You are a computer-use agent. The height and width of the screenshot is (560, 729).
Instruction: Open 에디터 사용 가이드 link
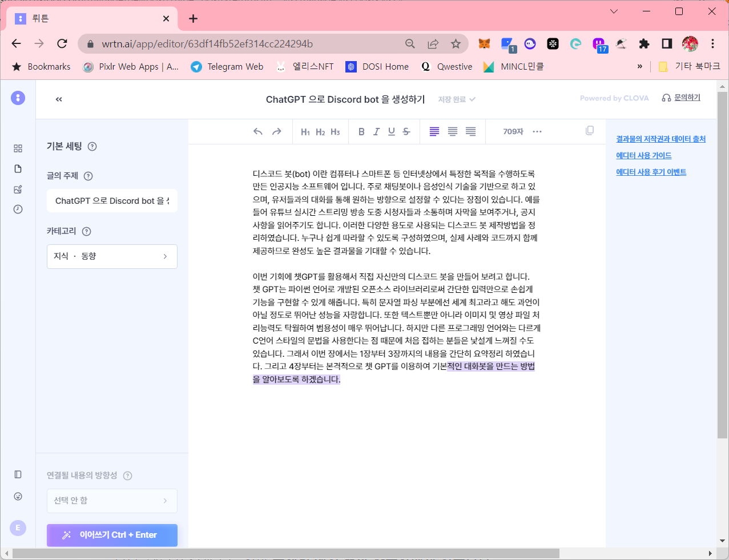(643, 155)
